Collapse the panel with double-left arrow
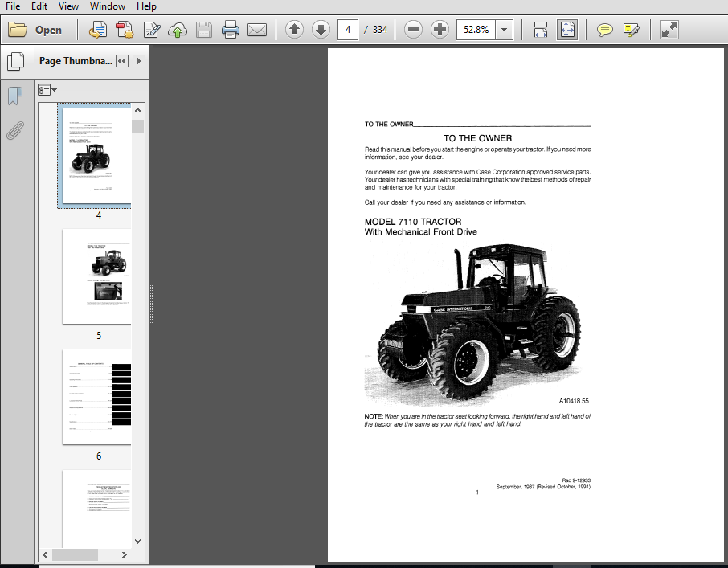The width and height of the screenshot is (728, 568). [x=122, y=61]
